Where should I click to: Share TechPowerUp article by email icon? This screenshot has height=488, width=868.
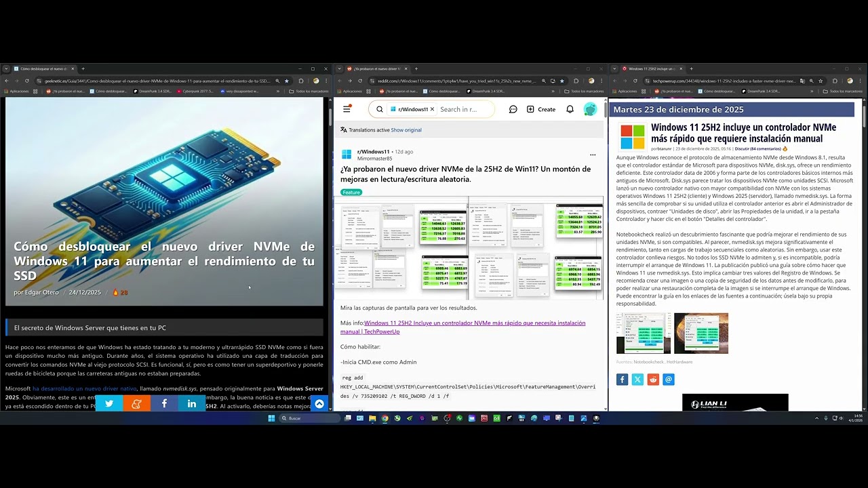669,380
